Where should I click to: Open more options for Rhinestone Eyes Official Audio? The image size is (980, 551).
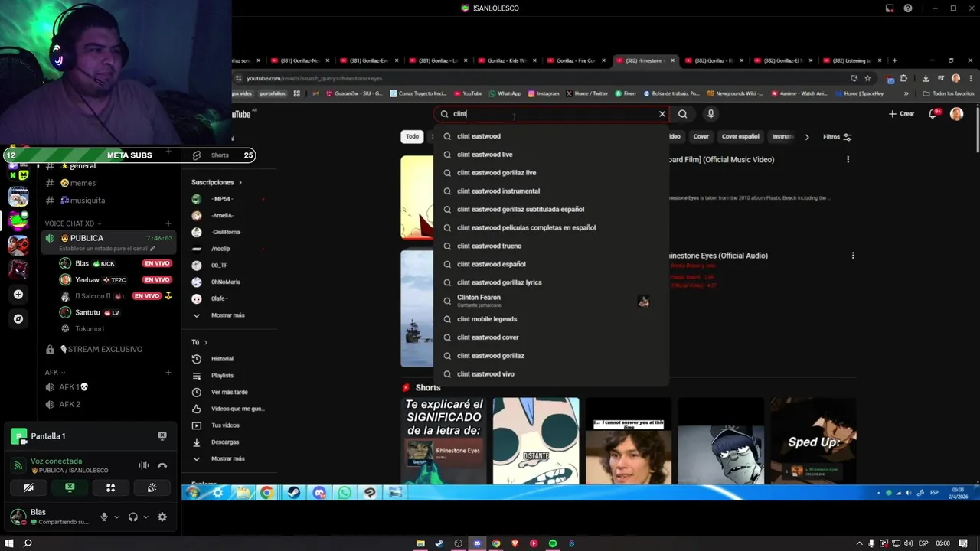pyautogui.click(x=852, y=256)
